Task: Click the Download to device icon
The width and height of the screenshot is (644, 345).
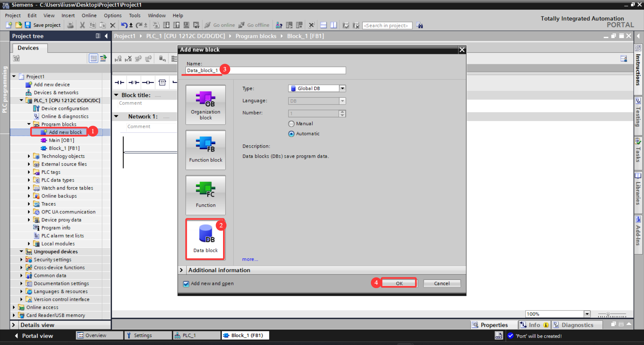Action: [166, 25]
